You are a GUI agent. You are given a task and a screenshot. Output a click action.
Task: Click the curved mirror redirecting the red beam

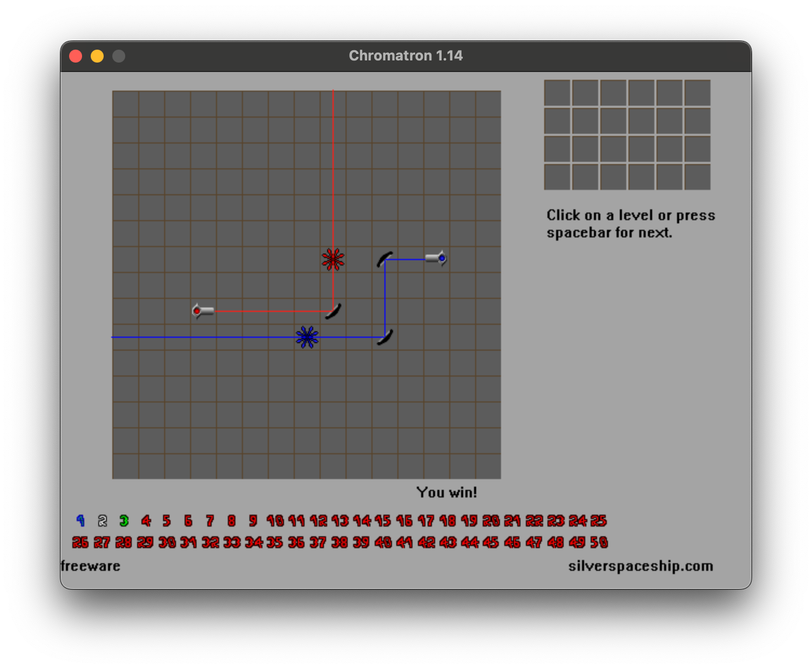[332, 311]
